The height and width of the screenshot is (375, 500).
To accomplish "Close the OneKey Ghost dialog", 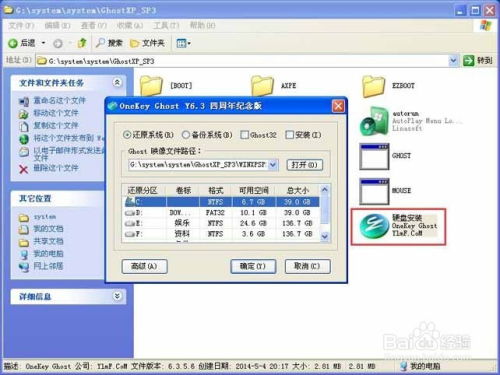I will pos(338,106).
